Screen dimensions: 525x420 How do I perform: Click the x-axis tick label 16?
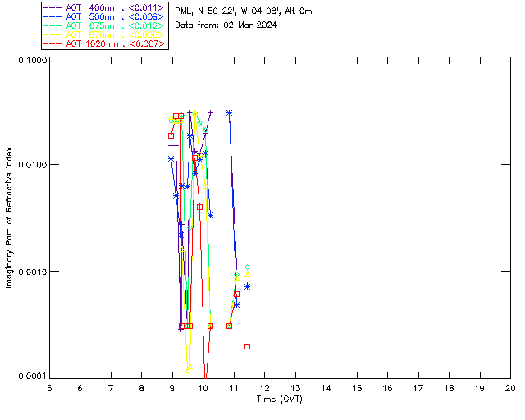(388, 388)
